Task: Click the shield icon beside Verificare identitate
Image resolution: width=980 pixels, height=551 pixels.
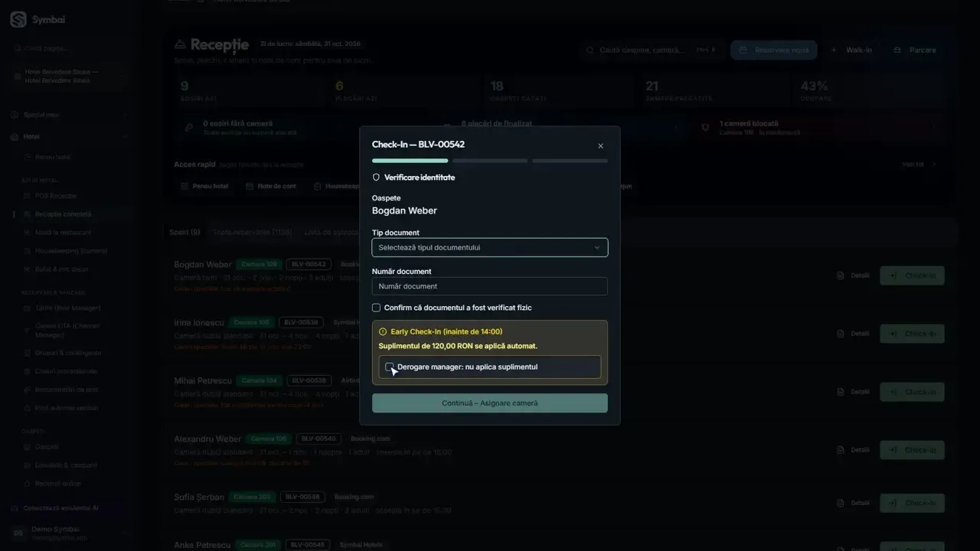Action: pos(376,178)
